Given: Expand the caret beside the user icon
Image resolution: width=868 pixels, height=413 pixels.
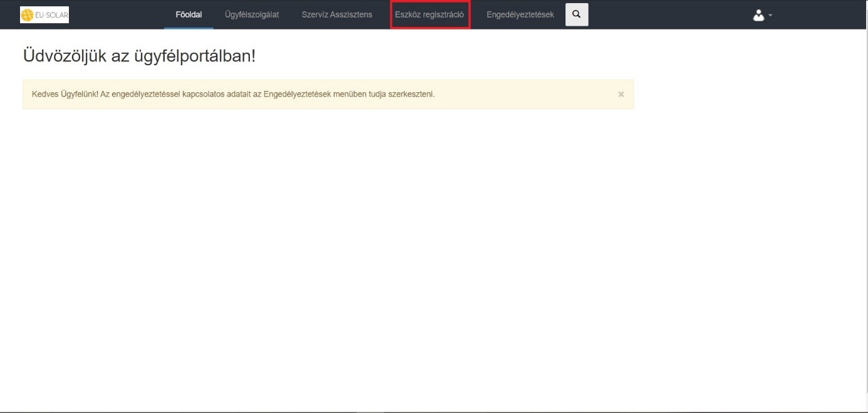Looking at the screenshot, I should 770,16.
